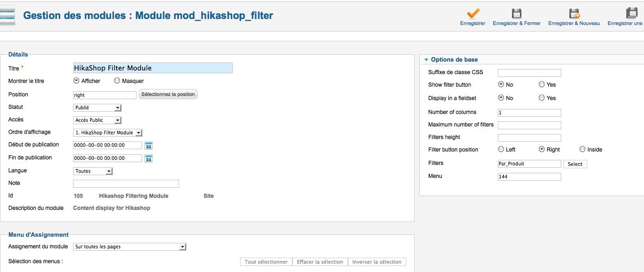Click the Enregistrer & Nouveau disk icon
Screen dimensions: 644x272
coord(574,13)
